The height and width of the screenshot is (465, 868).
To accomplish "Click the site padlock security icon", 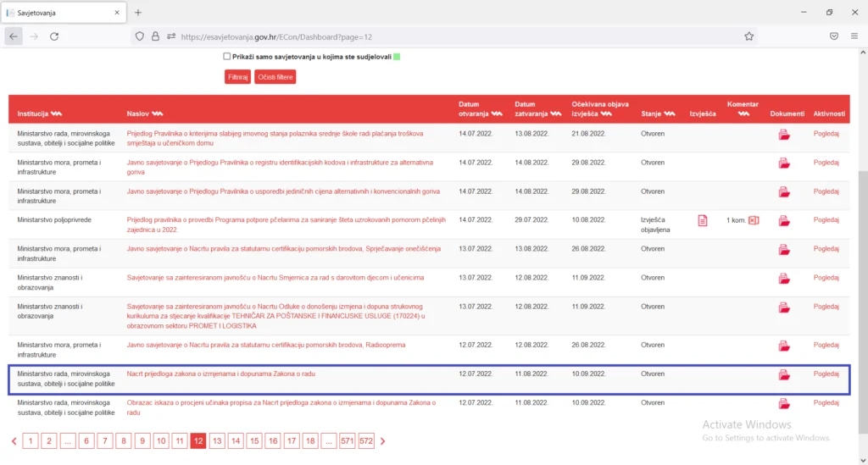I will click(x=156, y=36).
